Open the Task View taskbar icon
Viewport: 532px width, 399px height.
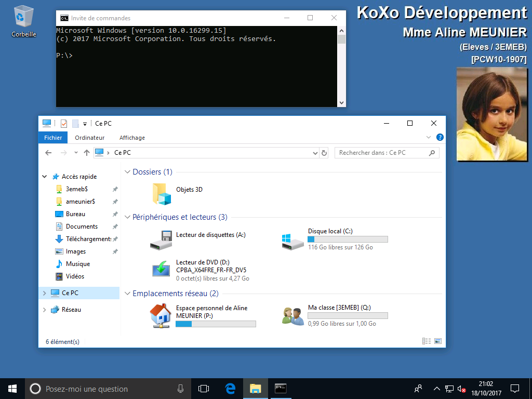(204, 389)
